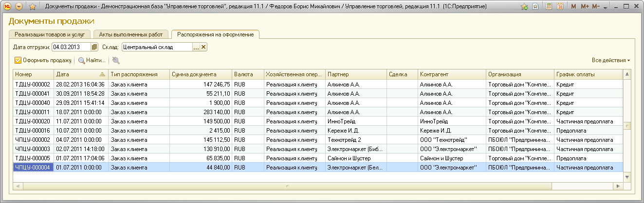Open the history page icon with star
The height and width of the screenshot is (203, 644).
point(535,7)
